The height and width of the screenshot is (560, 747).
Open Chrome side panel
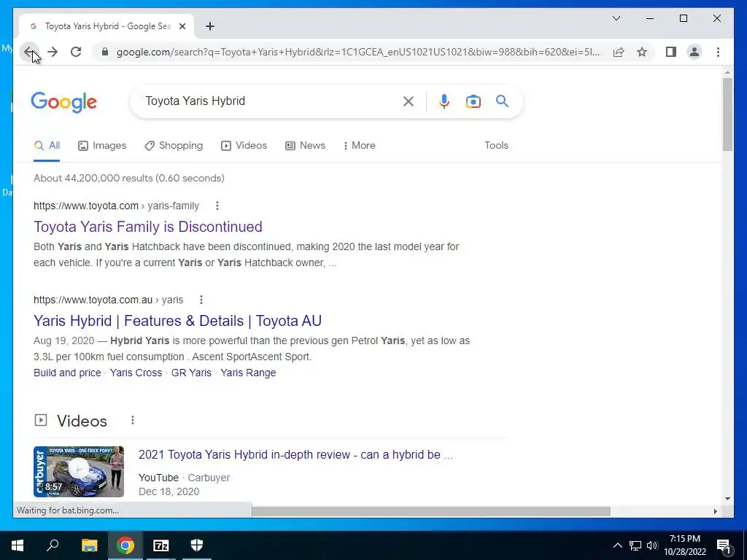tap(671, 52)
